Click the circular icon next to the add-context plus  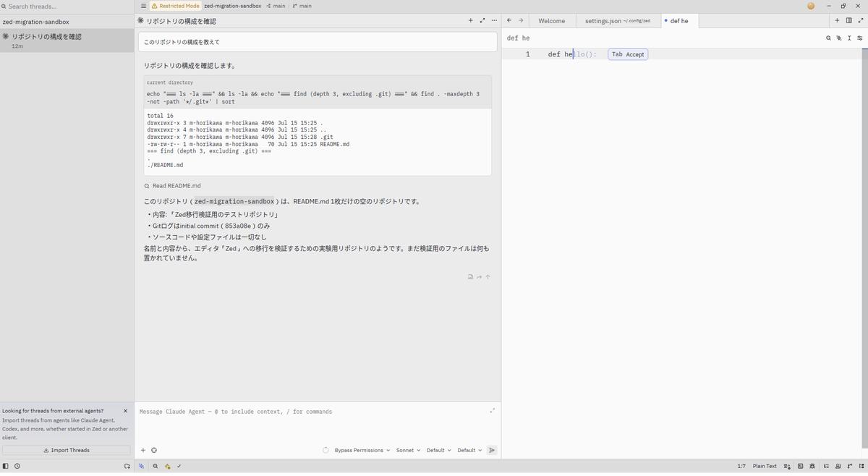click(154, 450)
